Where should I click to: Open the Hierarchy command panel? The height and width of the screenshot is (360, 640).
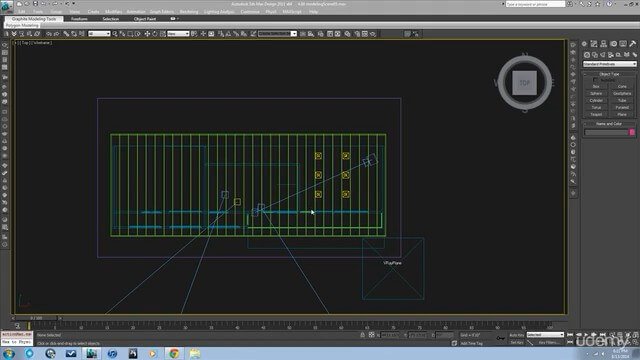click(604, 44)
